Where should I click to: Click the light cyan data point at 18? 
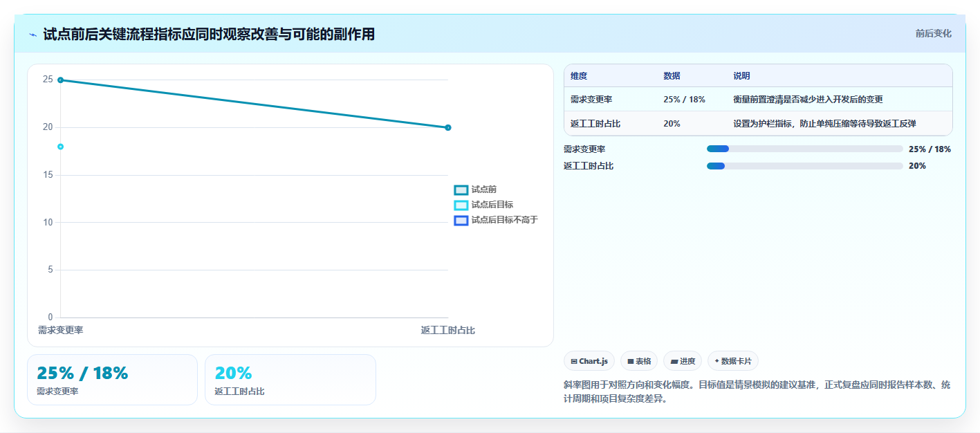click(x=61, y=147)
